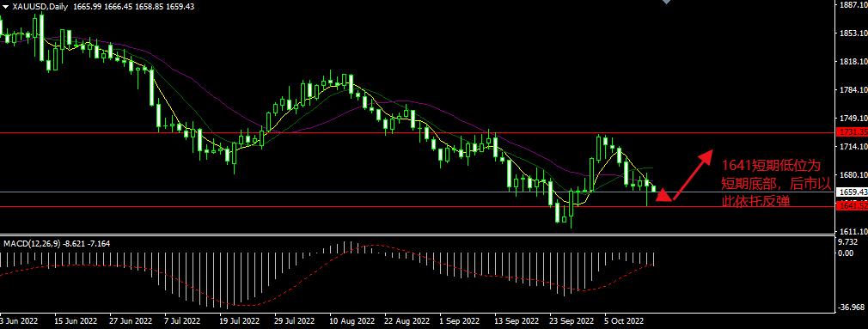The width and height of the screenshot is (868, 329).
Task: Click the red 1731.35 price tag
Action: point(851,132)
